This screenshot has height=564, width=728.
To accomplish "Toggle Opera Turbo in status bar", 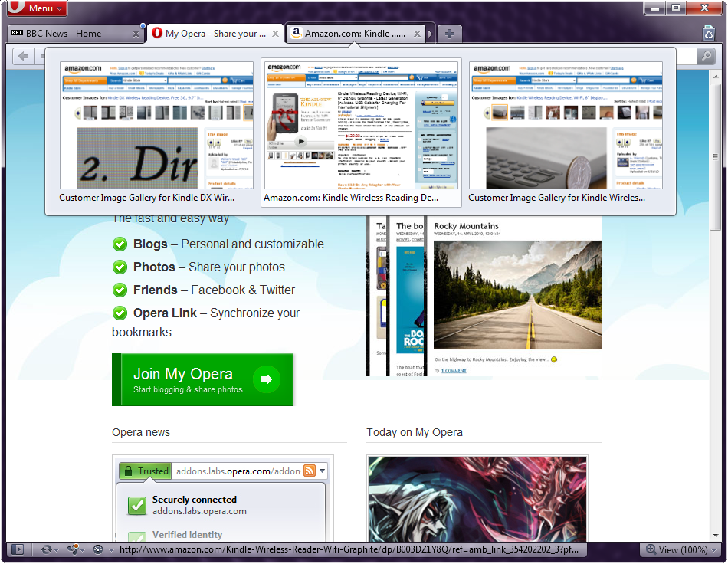I will (97, 549).
